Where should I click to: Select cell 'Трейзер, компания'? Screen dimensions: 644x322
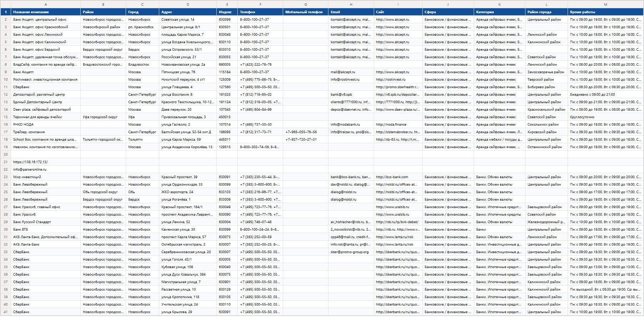46,132
